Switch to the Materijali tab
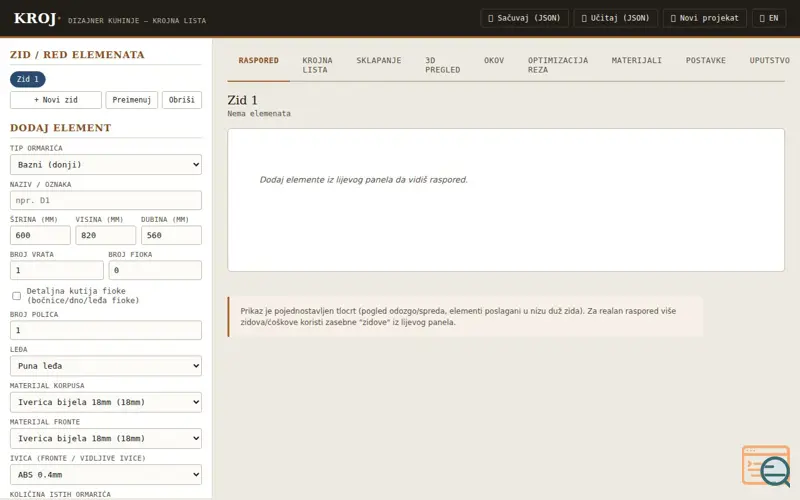The height and width of the screenshot is (500, 800). pos(637,60)
